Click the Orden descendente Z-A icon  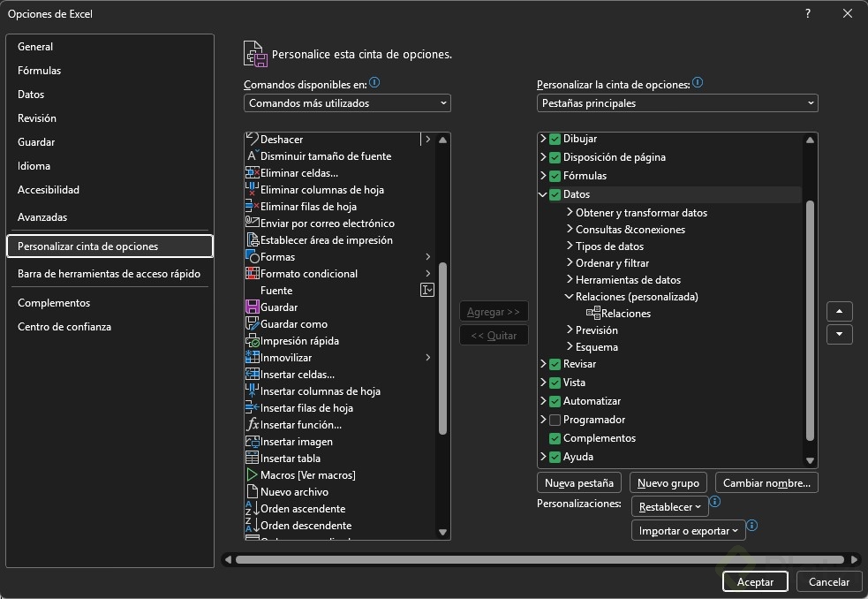253,525
